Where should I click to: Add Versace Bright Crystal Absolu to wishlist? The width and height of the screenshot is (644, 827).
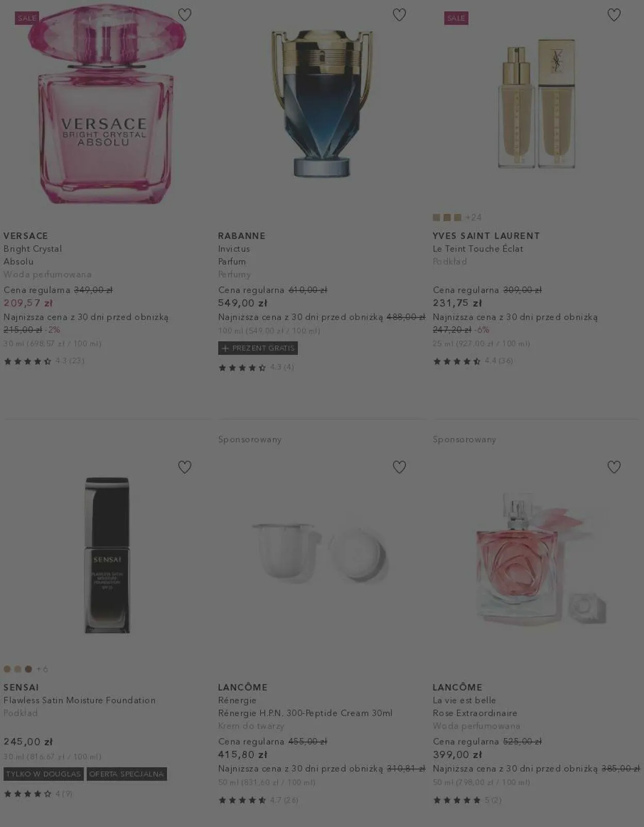pos(184,15)
